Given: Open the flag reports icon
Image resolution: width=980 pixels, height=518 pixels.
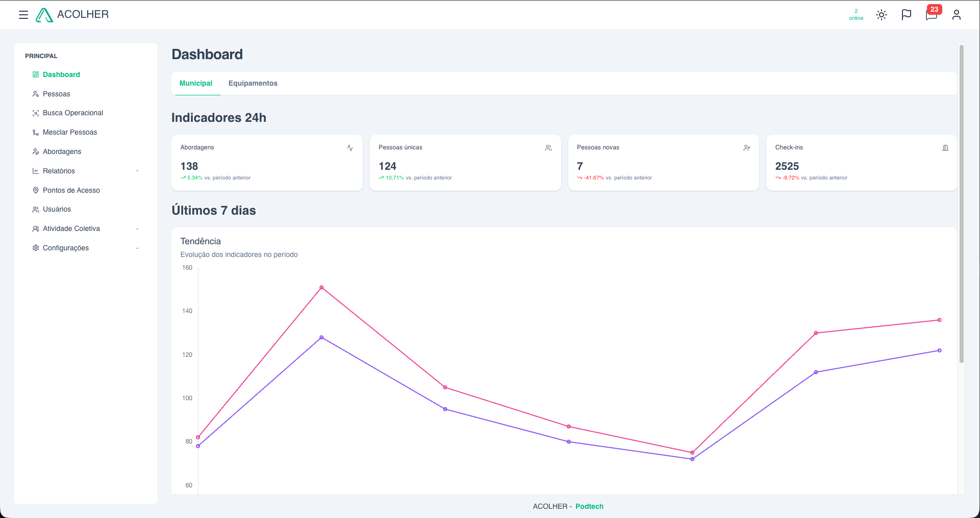Looking at the screenshot, I should point(907,15).
